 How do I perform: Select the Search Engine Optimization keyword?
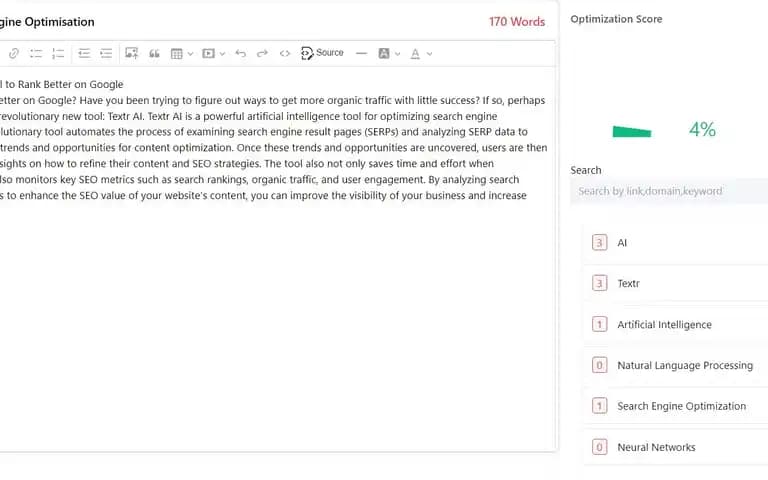[676, 406]
